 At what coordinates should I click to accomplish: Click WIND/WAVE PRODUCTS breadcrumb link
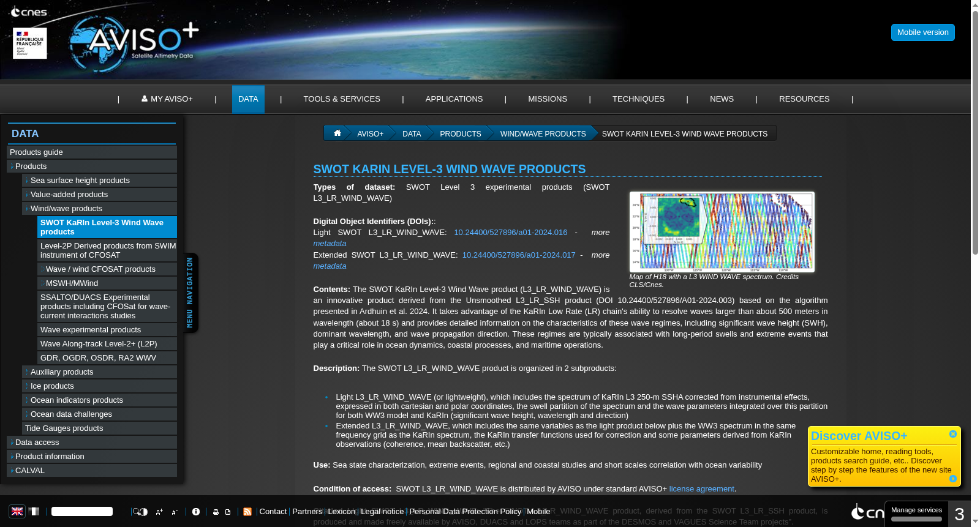click(543, 133)
